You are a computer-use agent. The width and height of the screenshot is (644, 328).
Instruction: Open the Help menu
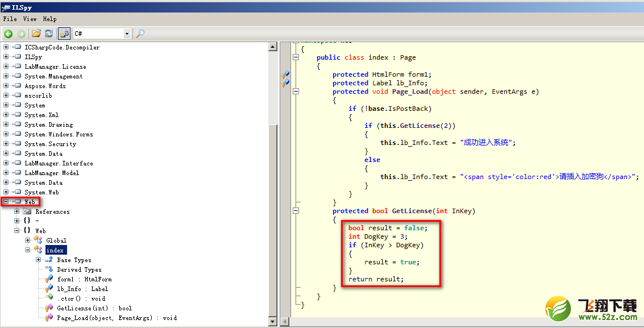pos(49,19)
